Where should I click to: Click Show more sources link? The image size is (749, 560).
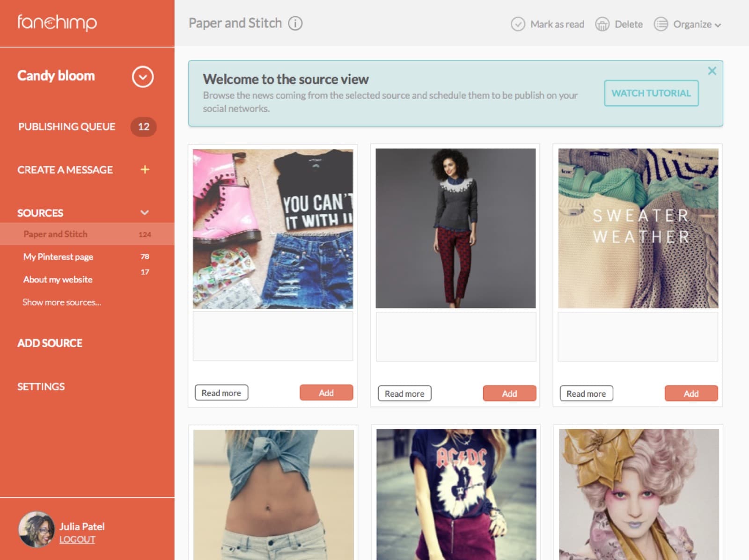pos(62,302)
